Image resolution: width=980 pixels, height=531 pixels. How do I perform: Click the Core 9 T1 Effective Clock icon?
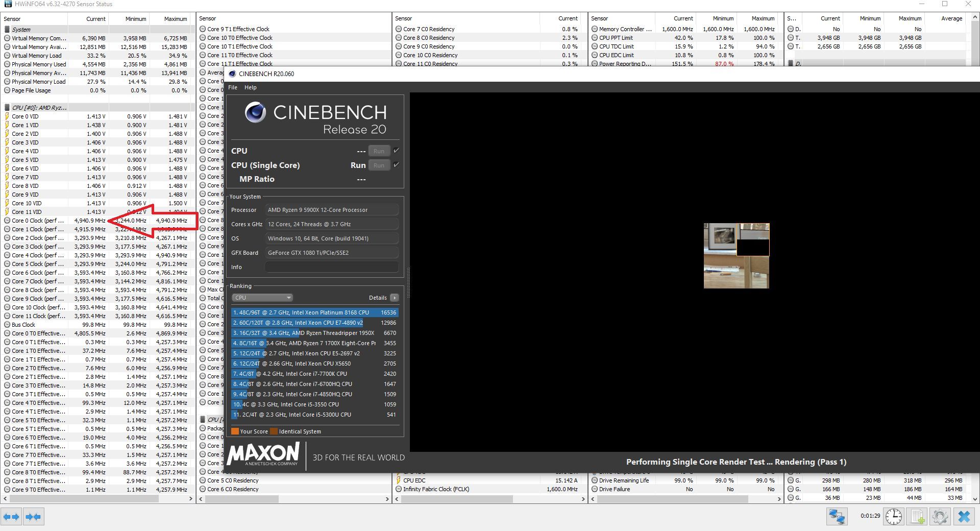(203, 29)
